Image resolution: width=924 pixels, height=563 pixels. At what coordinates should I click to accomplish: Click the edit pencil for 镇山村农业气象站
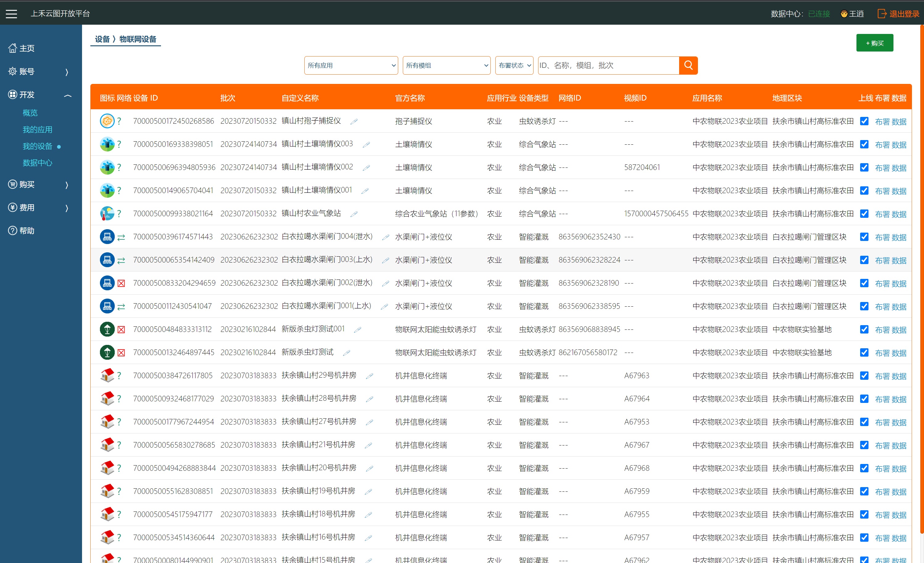coord(354,214)
